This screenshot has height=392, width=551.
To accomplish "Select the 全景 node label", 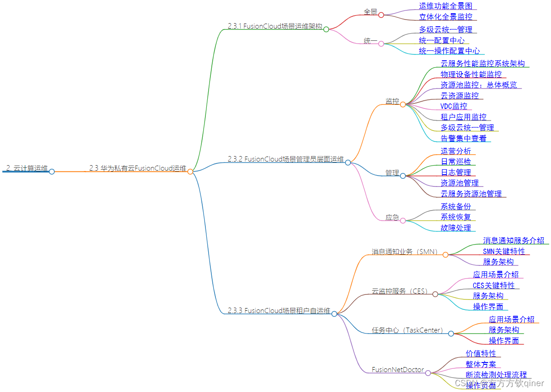I will click(371, 12).
